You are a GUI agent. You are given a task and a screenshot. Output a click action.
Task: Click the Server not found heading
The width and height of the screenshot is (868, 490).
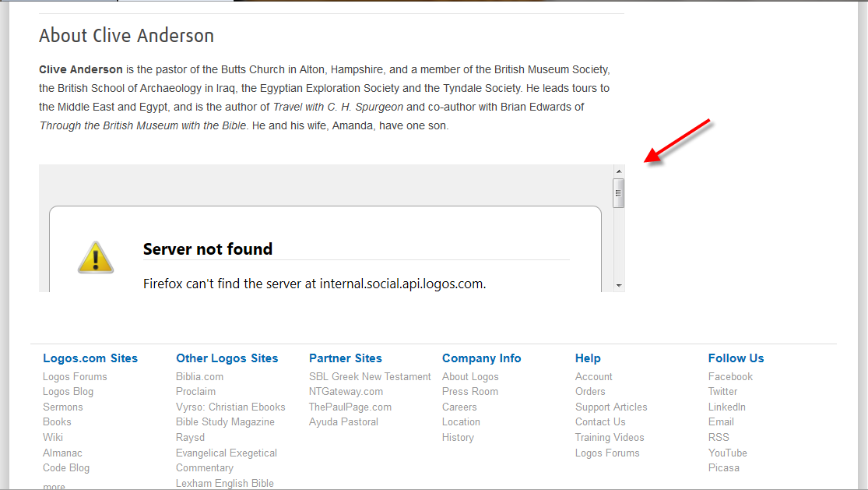tap(208, 249)
